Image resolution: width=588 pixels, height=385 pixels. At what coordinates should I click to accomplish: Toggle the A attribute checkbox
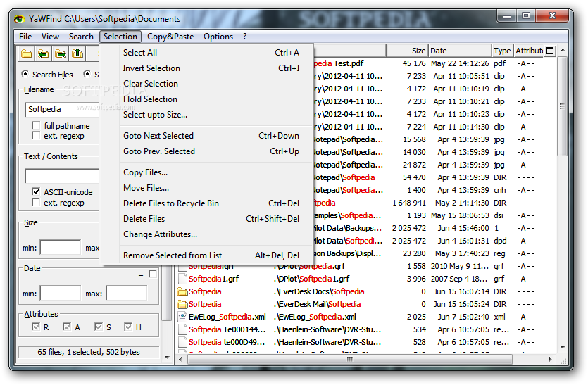tap(67, 327)
